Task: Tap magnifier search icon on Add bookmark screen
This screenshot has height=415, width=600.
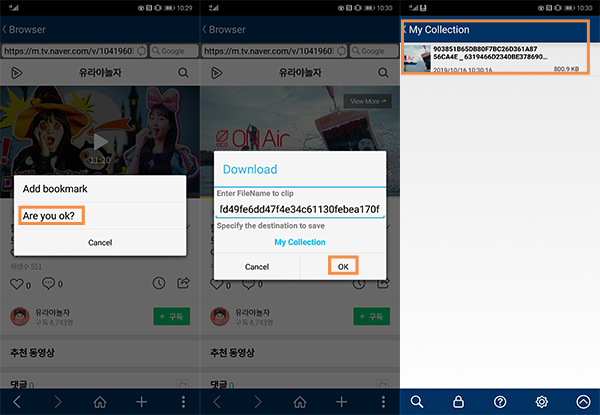Action: pos(183,73)
